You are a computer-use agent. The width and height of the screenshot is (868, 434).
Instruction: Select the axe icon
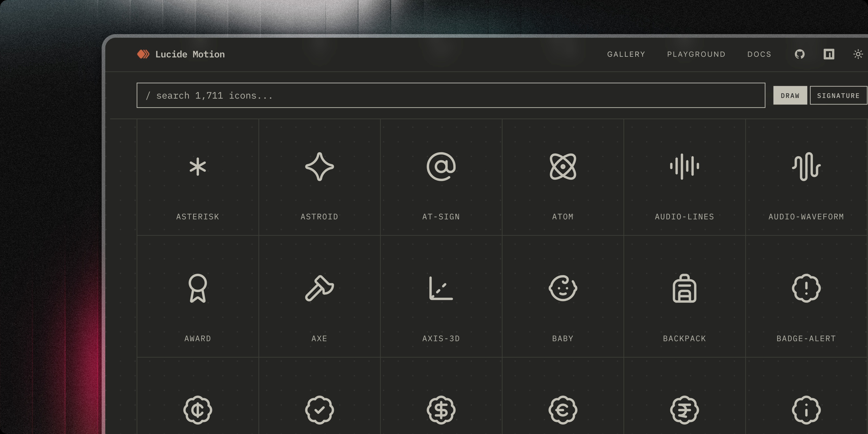tap(319, 288)
